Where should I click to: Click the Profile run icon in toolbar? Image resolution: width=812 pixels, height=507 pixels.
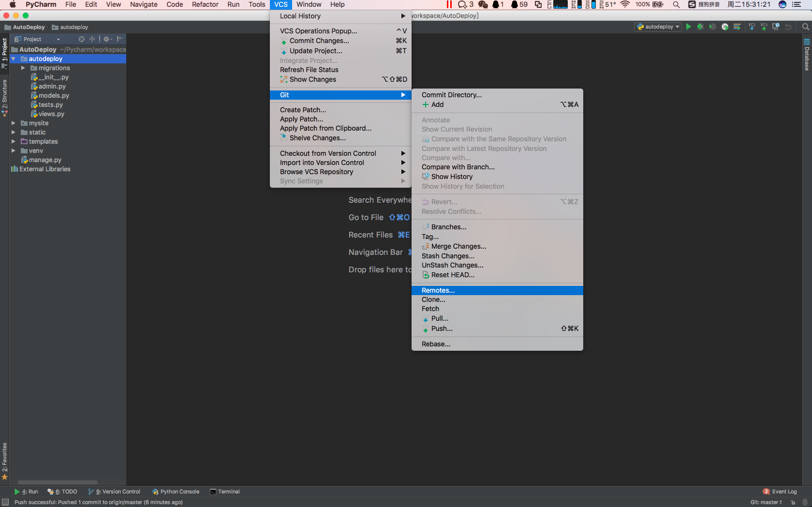pyautogui.click(x=724, y=27)
